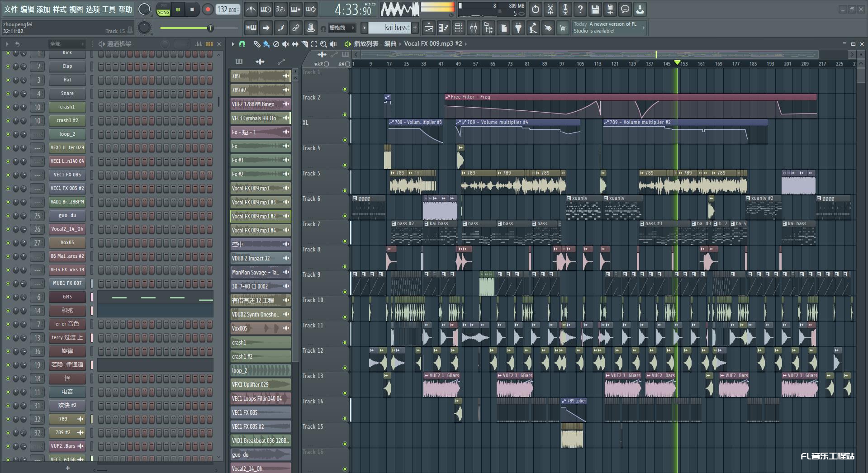
Task: Mute the Clap channel with its green LED
Action: click(8, 66)
